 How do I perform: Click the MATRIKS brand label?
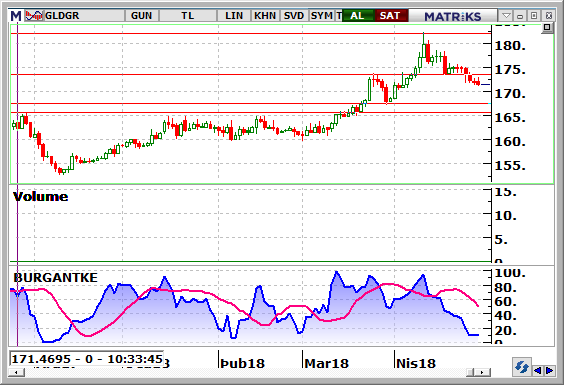click(452, 17)
